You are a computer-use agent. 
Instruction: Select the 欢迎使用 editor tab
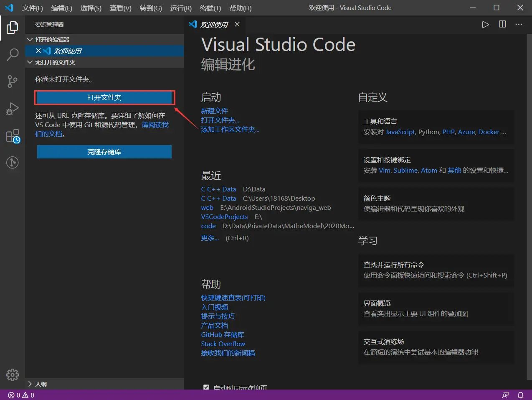coord(215,25)
